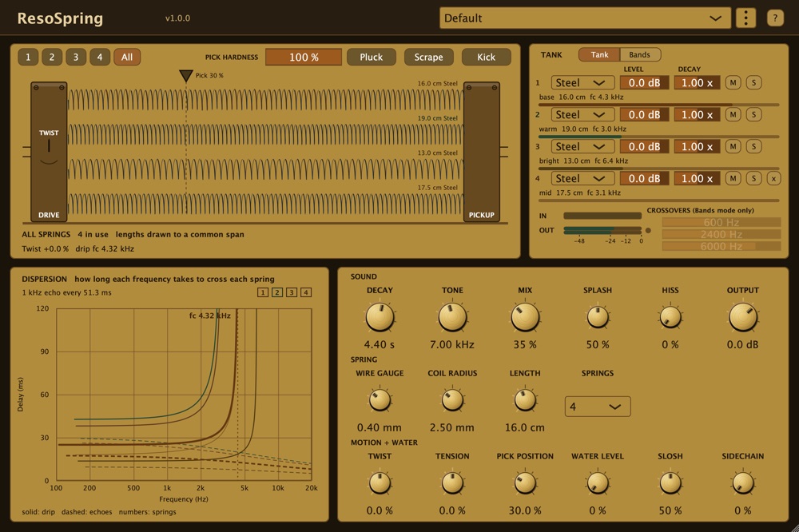
Task: Click the pick position triangle marker
Action: pos(186,76)
